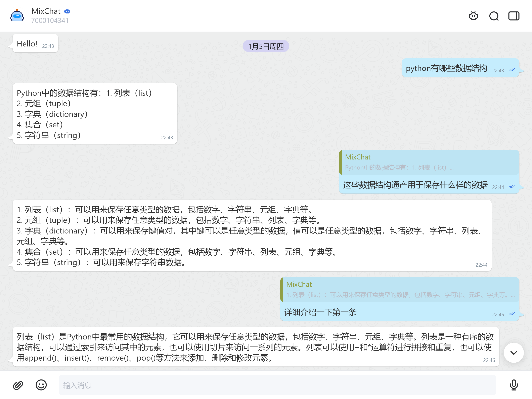This screenshot has height=399, width=532.
Task: Click the blue bot badge beside MixChat
Action: tap(67, 11)
